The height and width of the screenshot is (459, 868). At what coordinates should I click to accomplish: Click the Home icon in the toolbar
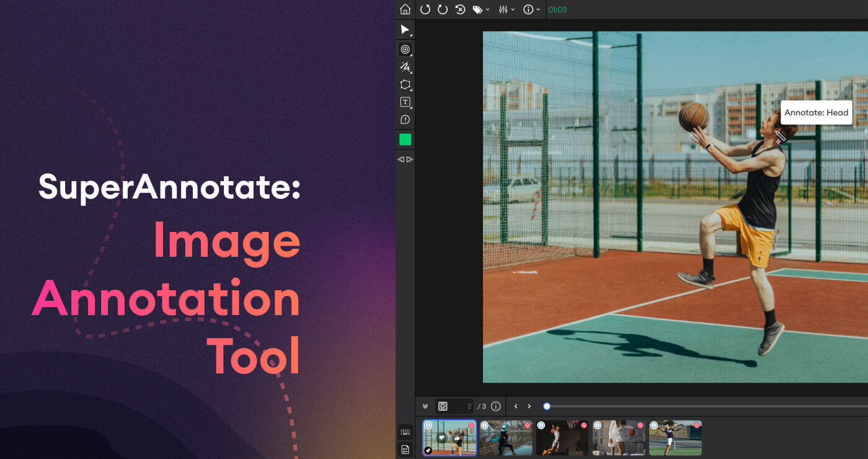tap(405, 9)
